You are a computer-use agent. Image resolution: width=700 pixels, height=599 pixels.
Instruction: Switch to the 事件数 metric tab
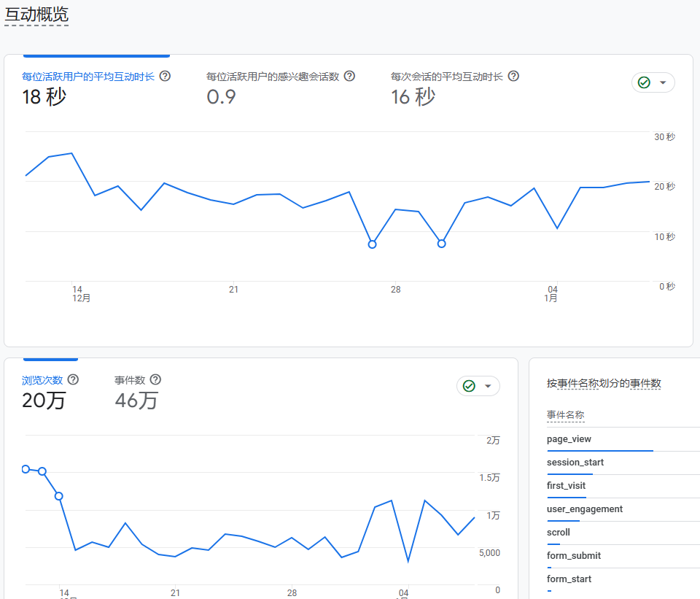(130, 380)
